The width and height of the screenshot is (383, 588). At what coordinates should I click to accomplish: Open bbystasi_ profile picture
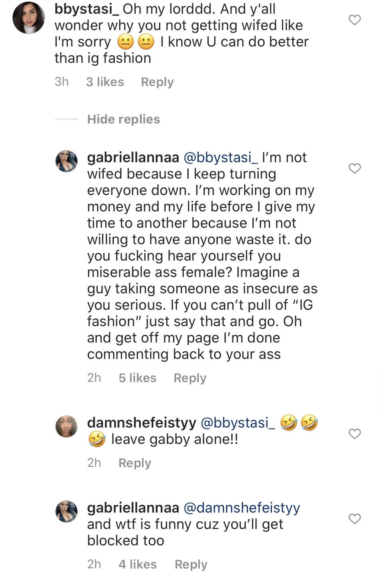click(28, 18)
